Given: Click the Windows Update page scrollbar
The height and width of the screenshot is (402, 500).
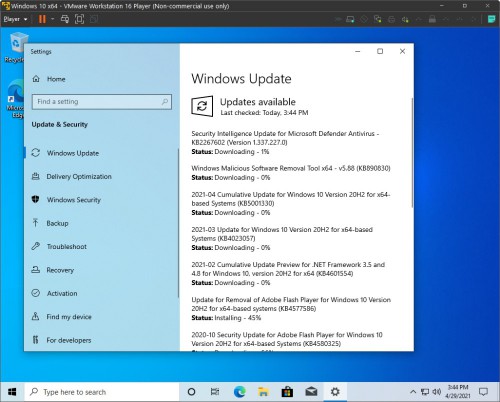Looking at the screenshot, I should coord(412,153).
